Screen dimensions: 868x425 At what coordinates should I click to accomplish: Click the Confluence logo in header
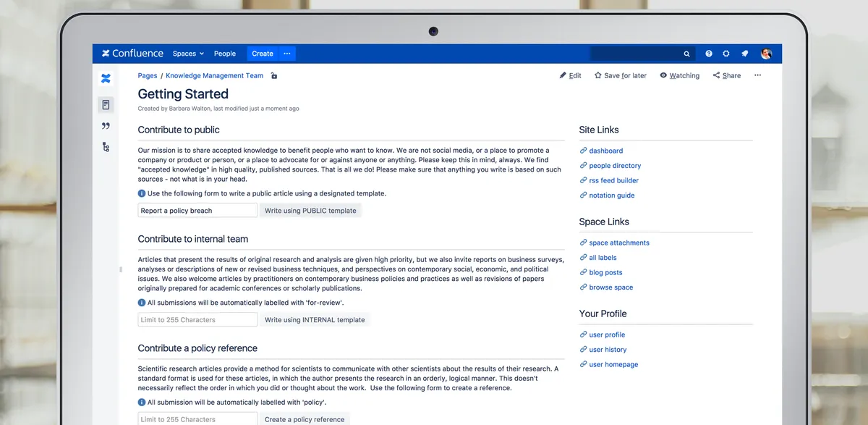click(x=132, y=54)
